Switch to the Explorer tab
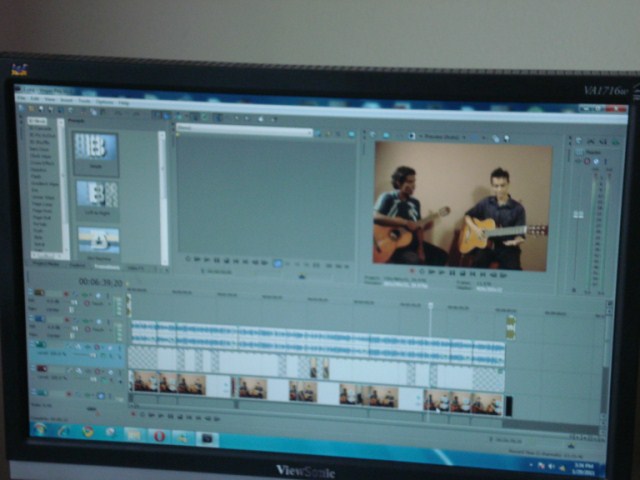Screen dimensions: 640x480 77,266
